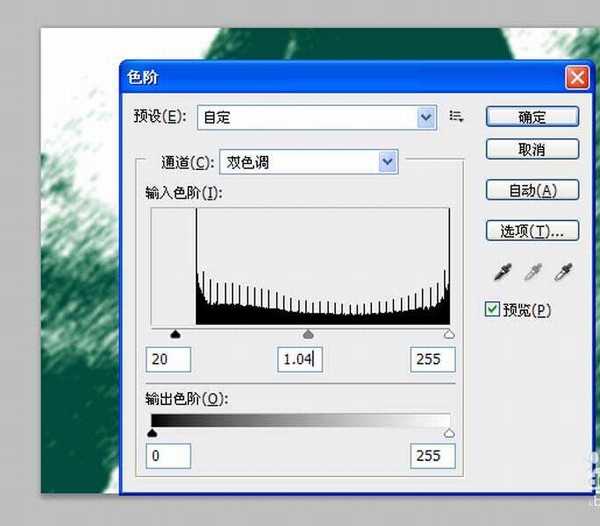Click the input white highlight slider triangle
Screen dimensions: 600x526
[448, 335]
